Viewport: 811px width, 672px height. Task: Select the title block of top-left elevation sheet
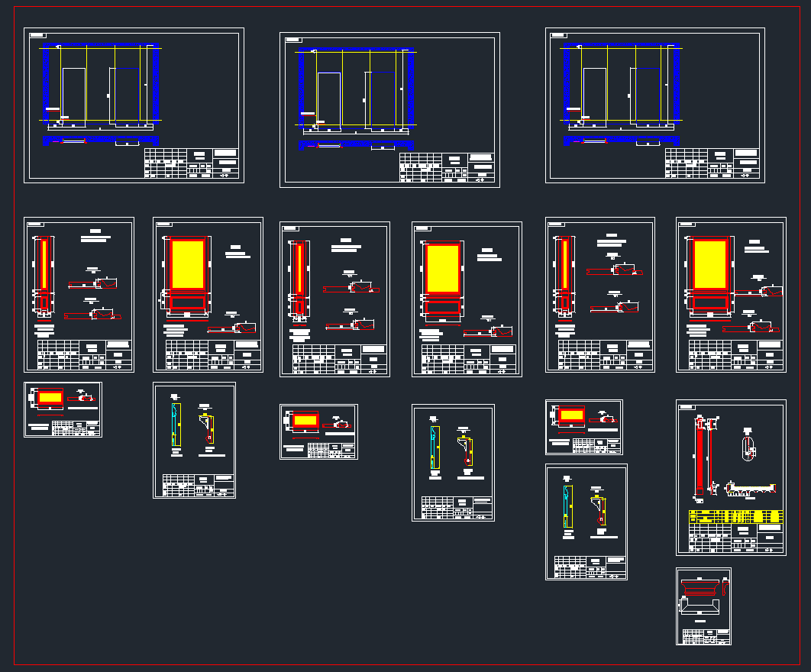192,163
